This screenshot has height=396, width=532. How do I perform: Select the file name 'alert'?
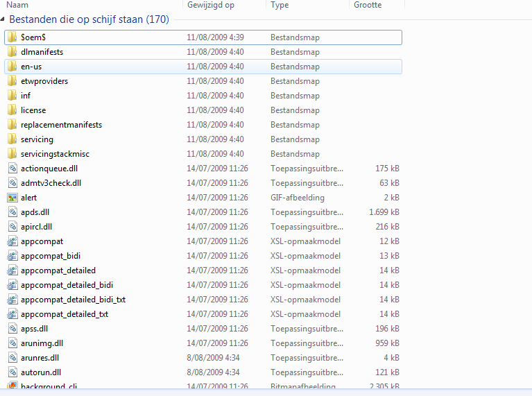pos(29,198)
